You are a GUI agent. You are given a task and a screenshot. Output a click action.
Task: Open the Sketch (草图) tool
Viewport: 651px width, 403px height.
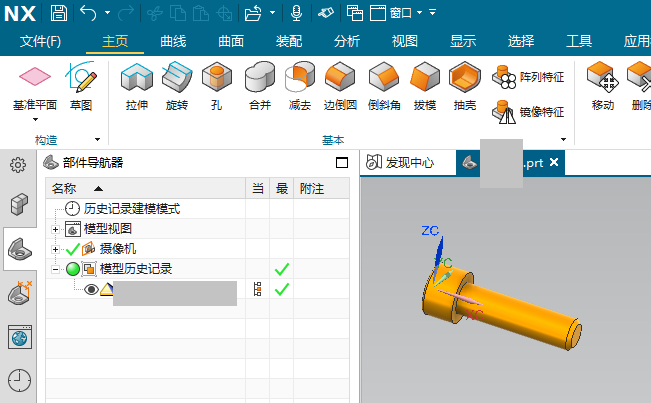coord(81,78)
